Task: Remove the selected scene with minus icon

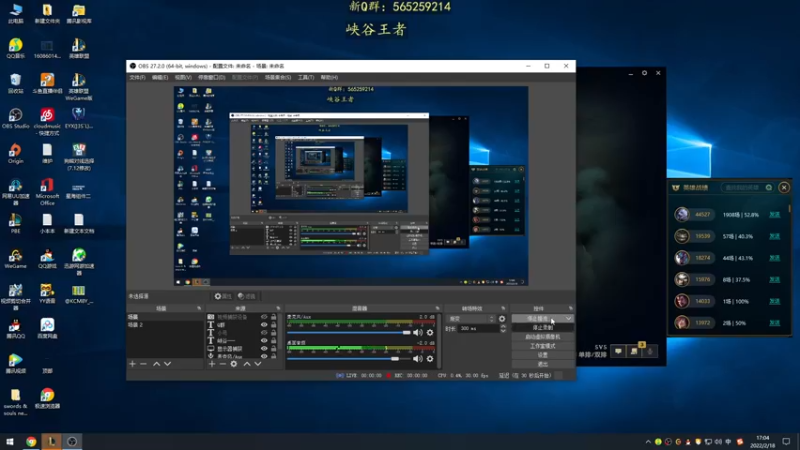Action: point(143,364)
